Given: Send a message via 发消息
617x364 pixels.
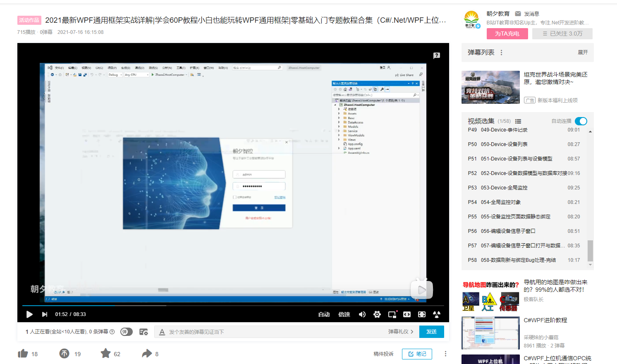Looking at the screenshot, I should 527,14.
